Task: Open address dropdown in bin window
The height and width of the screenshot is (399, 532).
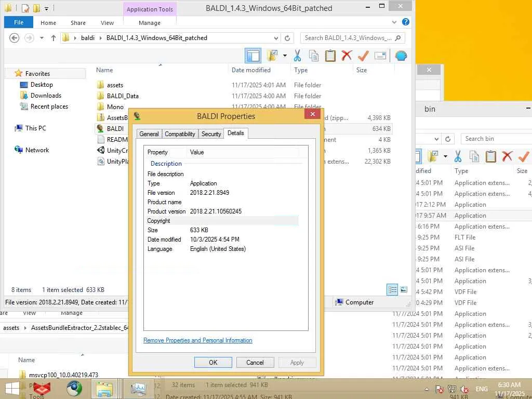Action: [436, 139]
